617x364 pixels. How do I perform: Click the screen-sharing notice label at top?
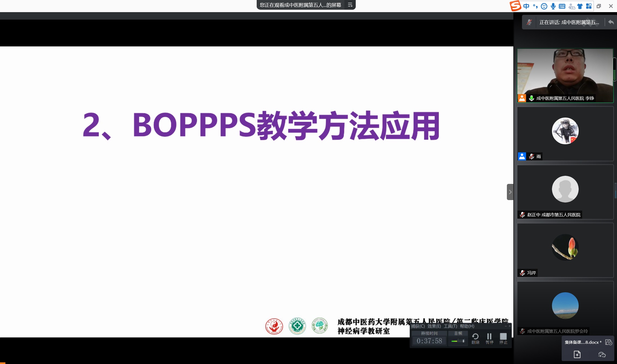click(300, 5)
